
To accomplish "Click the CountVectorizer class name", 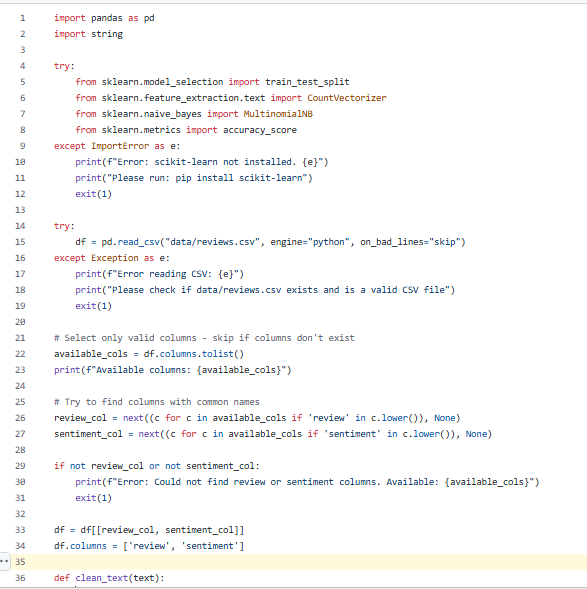I will coord(347,98).
